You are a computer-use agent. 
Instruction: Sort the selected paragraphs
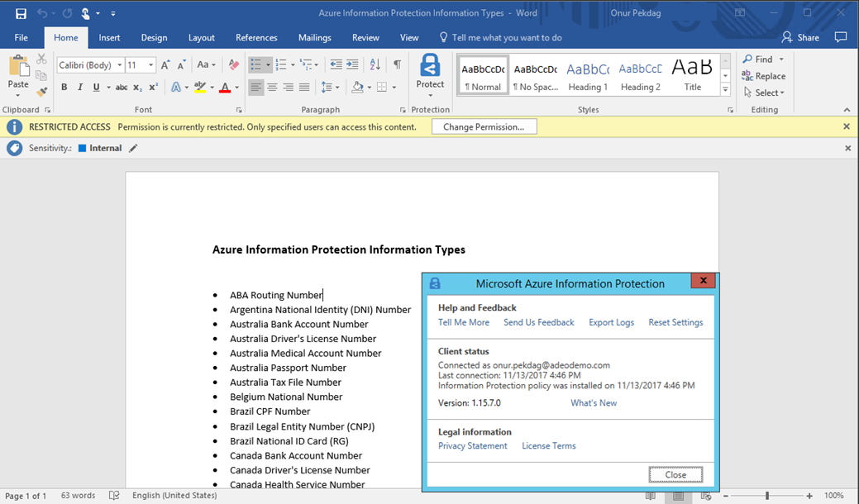tap(375, 65)
